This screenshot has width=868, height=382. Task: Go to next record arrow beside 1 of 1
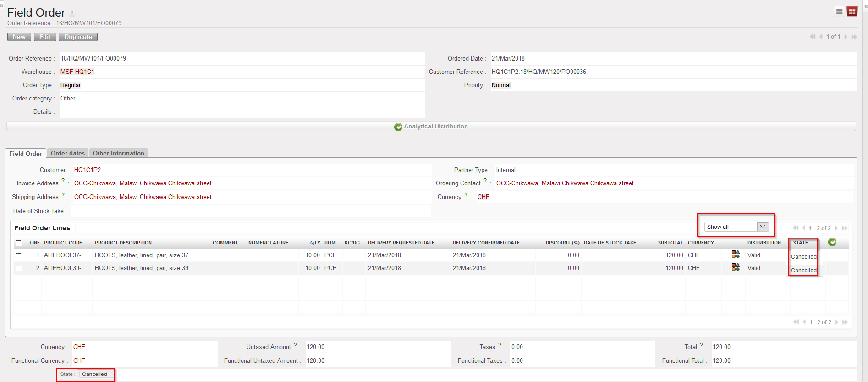point(846,37)
